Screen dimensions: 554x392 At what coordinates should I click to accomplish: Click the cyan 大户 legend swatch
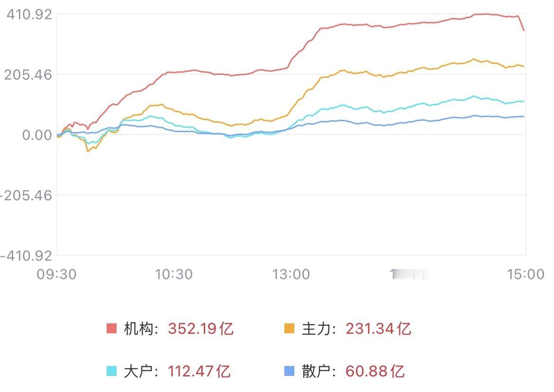coord(112,371)
